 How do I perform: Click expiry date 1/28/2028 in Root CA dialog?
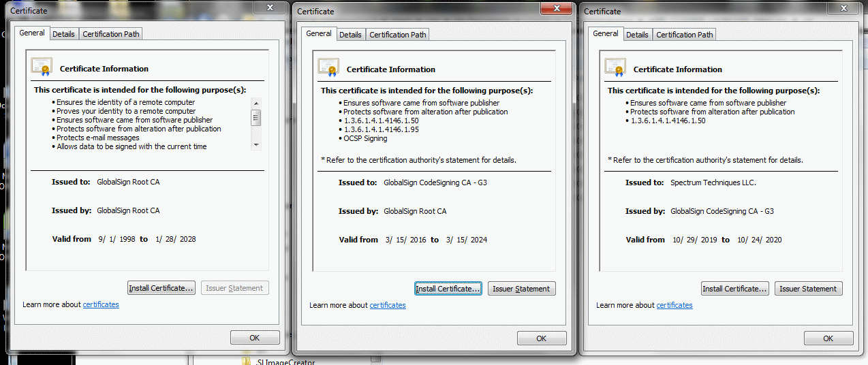(176, 239)
